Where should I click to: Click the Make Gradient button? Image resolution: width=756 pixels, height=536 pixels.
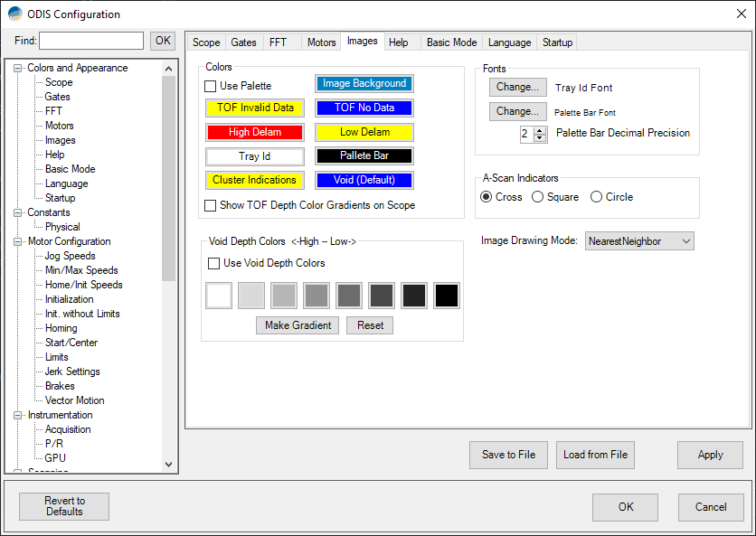pyautogui.click(x=298, y=325)
